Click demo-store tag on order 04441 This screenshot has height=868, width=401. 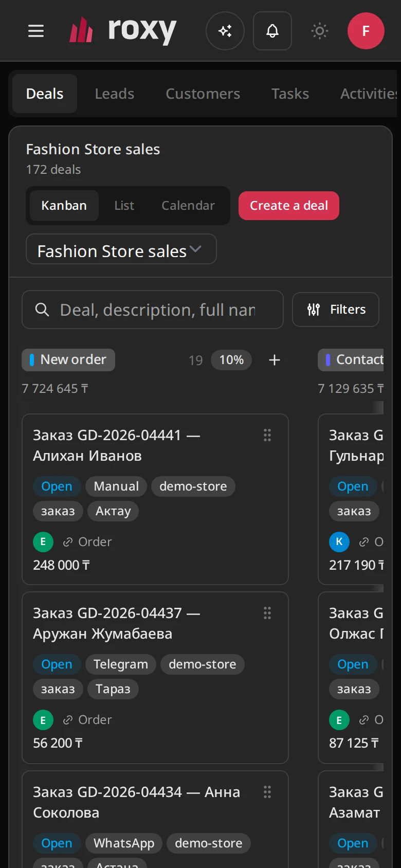193,486
